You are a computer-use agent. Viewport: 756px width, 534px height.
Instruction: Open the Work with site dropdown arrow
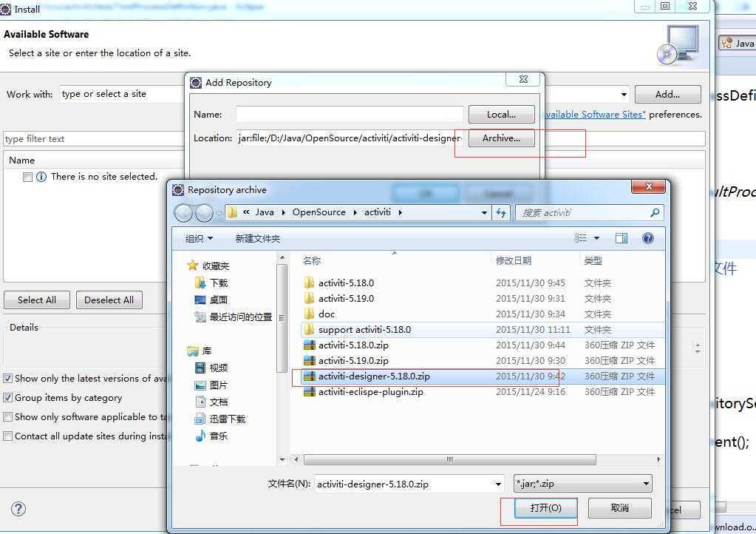624,94
